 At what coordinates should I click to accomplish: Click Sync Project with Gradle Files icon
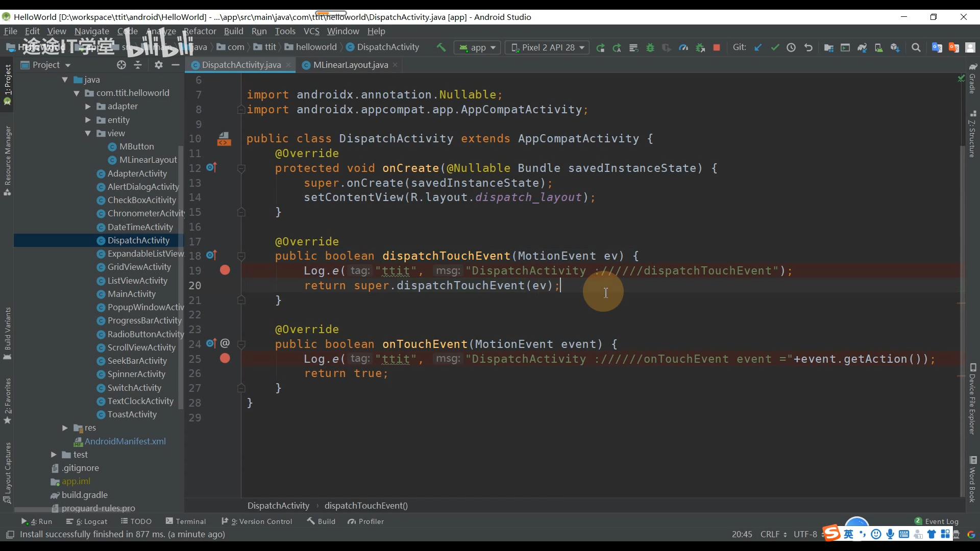(862, 47)
